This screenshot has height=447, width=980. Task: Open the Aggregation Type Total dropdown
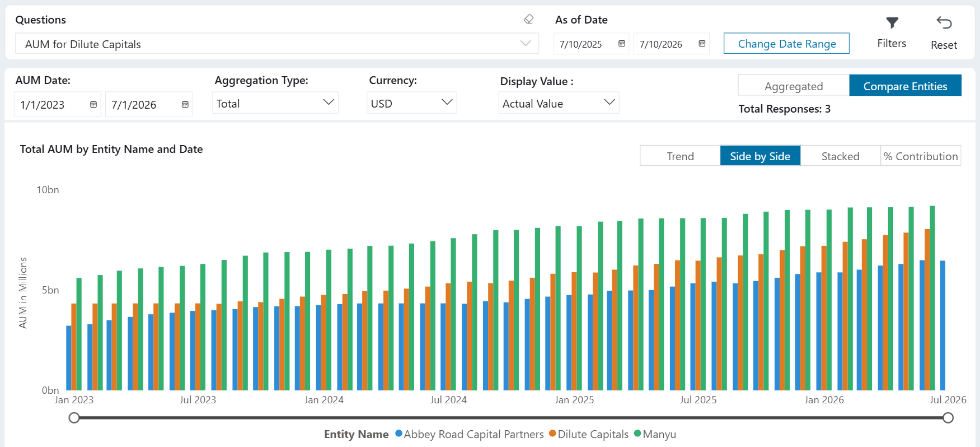tap(275, 103)
